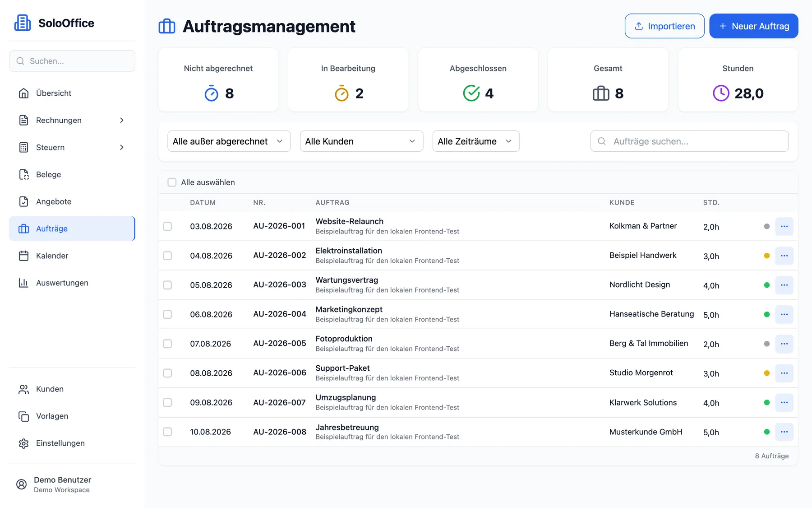Open Angebote in the sidebar
The image size is (812, 508).
pyautogui.click(x=72, y=201)
